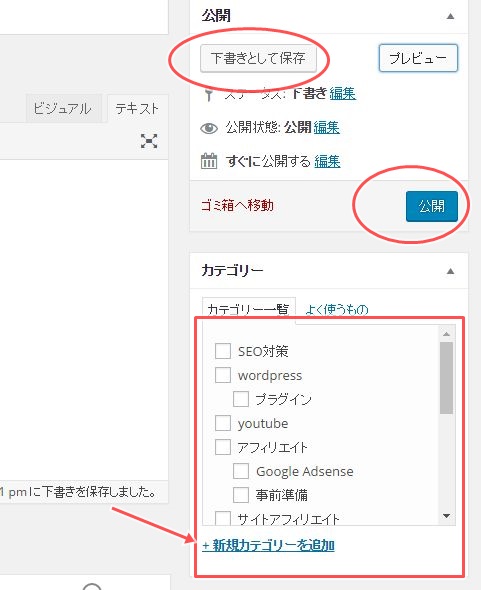Screen dimensions: 481x590
Task: Click the fullscreen distraction-free writing icon
Action: point(149,141)
